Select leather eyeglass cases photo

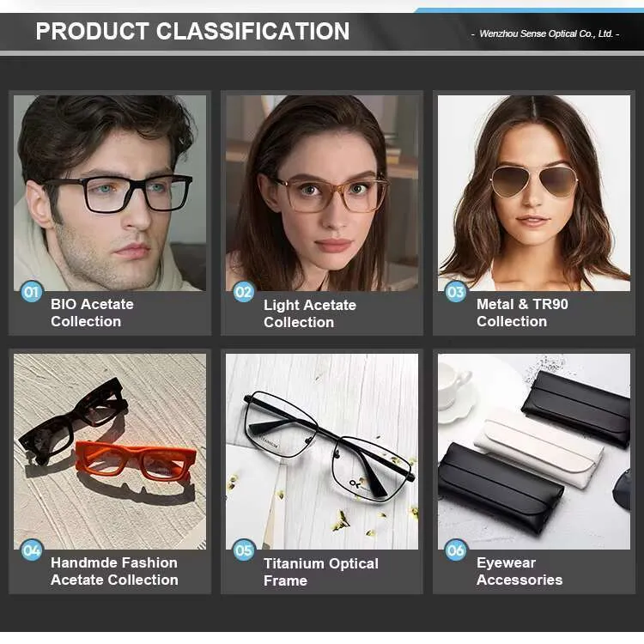coord(534,452)
